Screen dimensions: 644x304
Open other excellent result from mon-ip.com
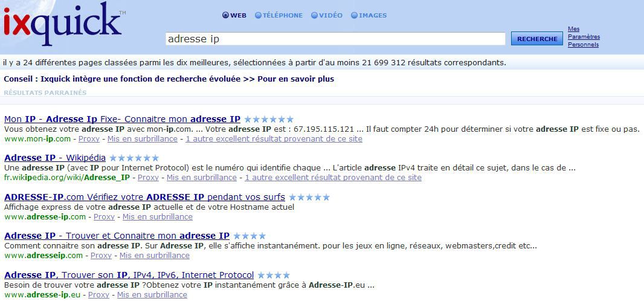coord(274,139)
